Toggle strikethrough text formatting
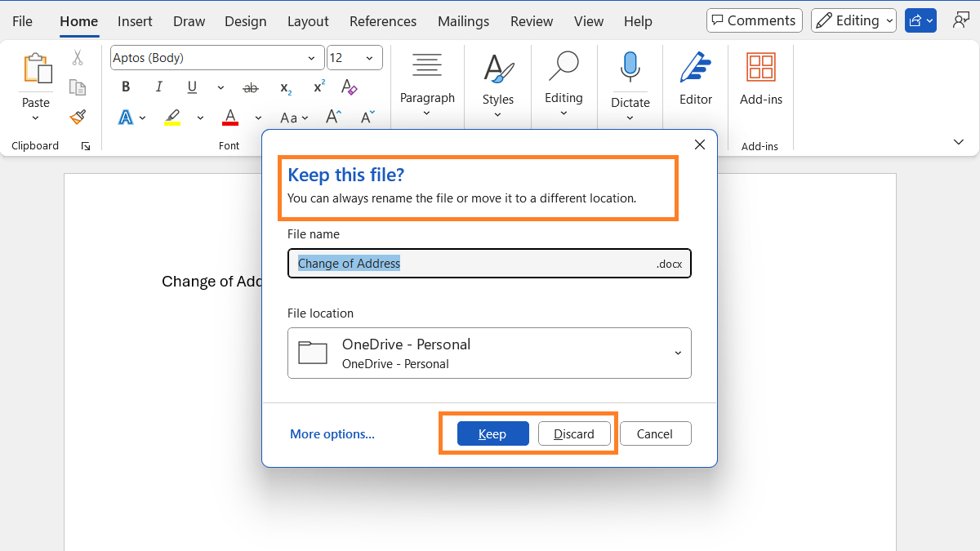 [251, 87]
